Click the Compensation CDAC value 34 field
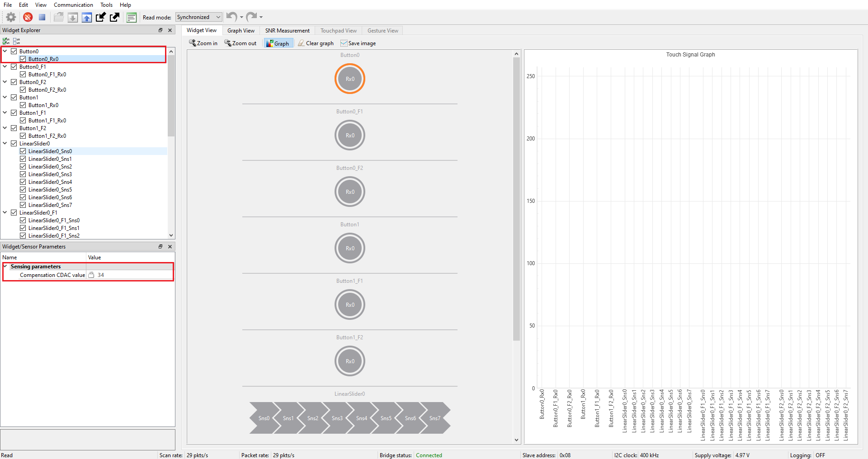868x459 pixels. (x=129, y=275)
